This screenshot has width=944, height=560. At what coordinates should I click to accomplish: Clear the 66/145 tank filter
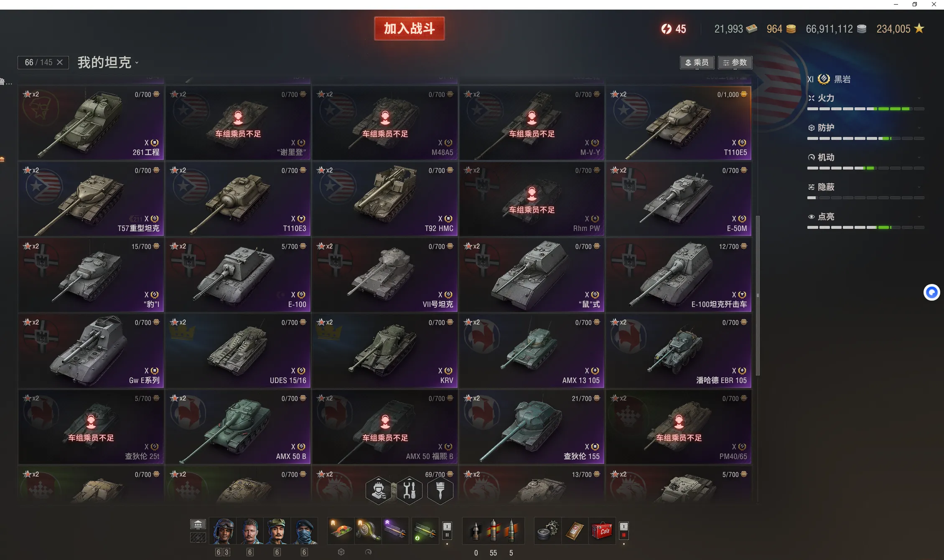coord(60,62)
